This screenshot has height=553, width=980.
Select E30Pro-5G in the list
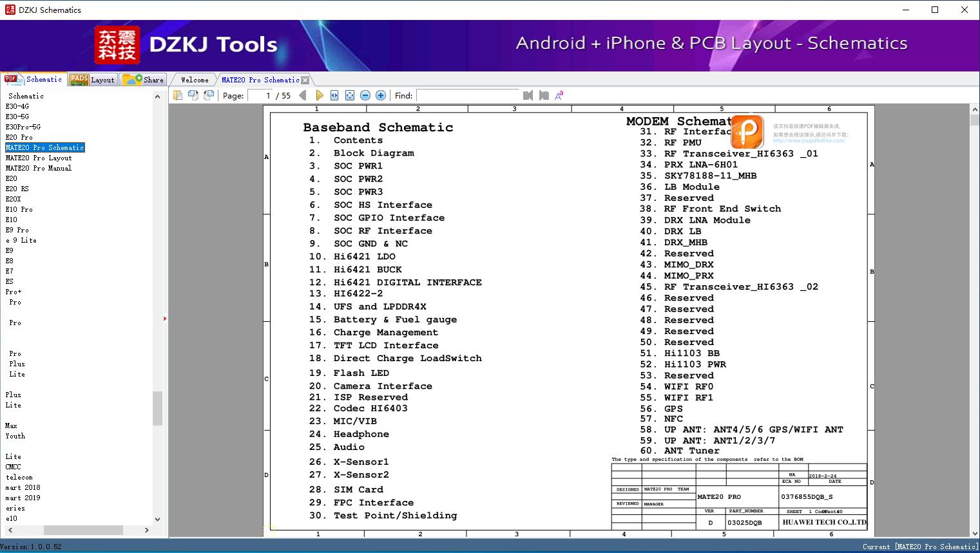[x=23, y=127]
